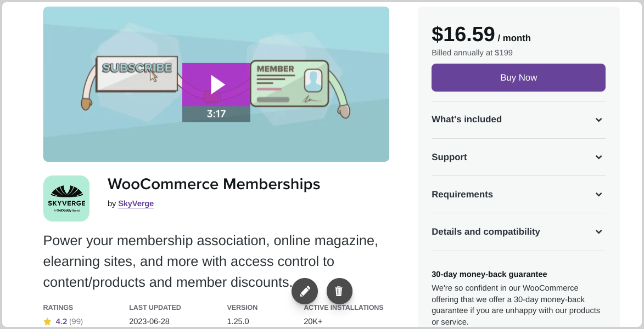Click the (99) review count
The width and height of the screenshot is (644, 329).
76,322
